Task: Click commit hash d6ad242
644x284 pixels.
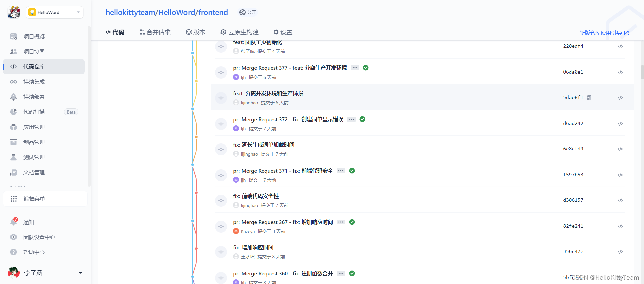Action: click(x=573, y=123)
